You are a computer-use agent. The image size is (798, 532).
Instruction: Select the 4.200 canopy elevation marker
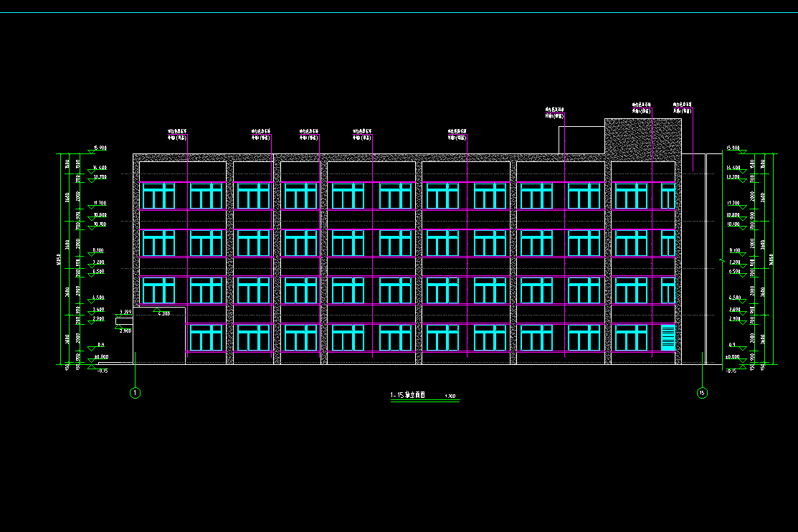click(x=163, y=314)
